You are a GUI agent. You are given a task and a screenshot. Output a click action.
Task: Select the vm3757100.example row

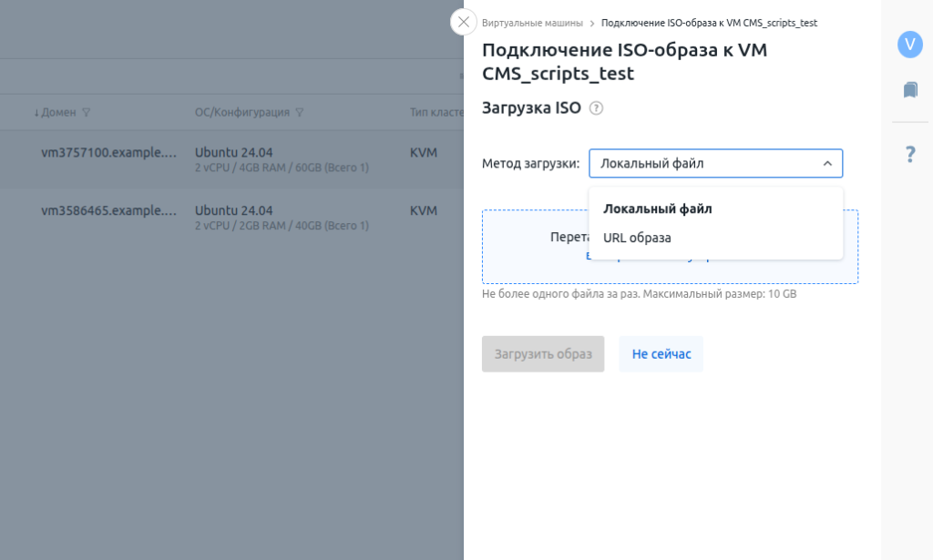[108, 153]
